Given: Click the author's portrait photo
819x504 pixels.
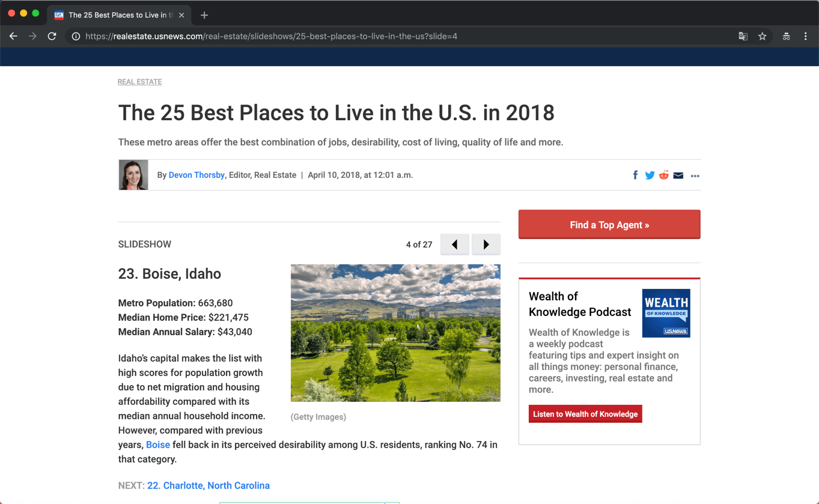Looking at the screenshot, I should tap(133, 175).
